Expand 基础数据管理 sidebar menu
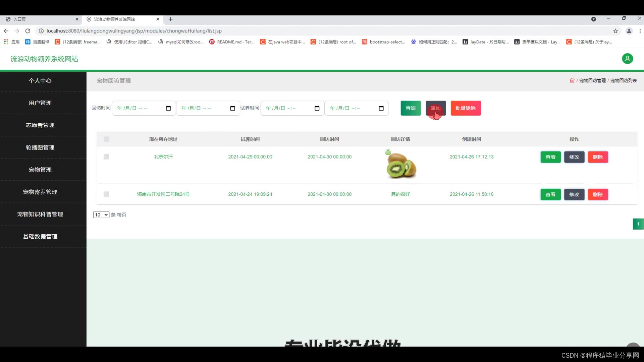 pyautogui.click(x=40, y=236)
